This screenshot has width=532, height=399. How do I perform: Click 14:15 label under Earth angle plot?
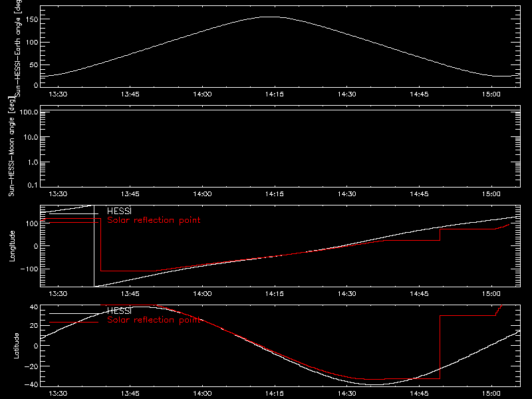275,94
